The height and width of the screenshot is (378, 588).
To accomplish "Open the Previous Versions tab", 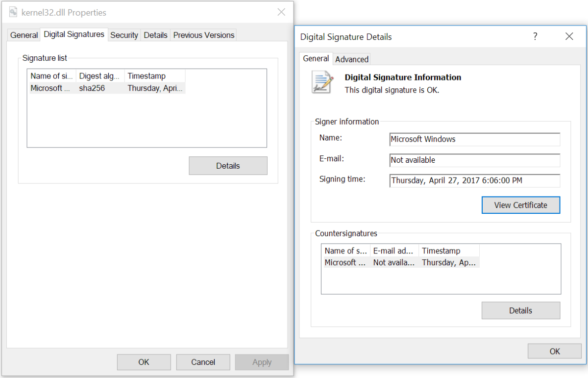I will point(204,35).
